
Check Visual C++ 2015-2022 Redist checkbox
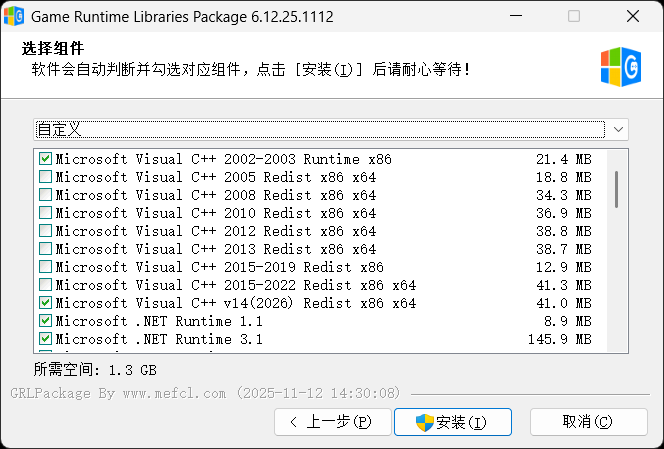pos(45,285)
